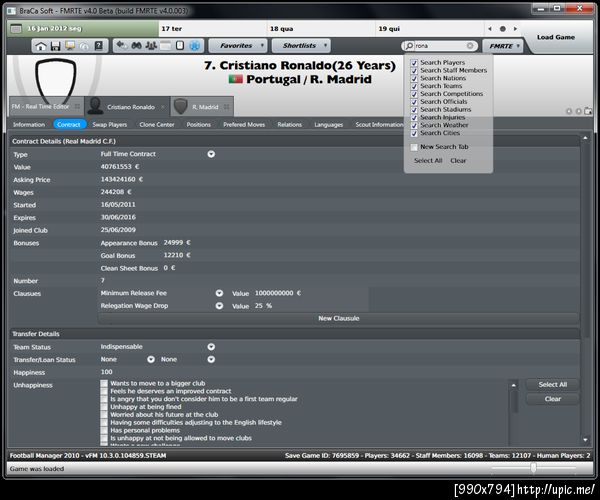Screen dimensions: 600x500
Task: Click the magnifier icon in the search box
Action: coord(409,46)
